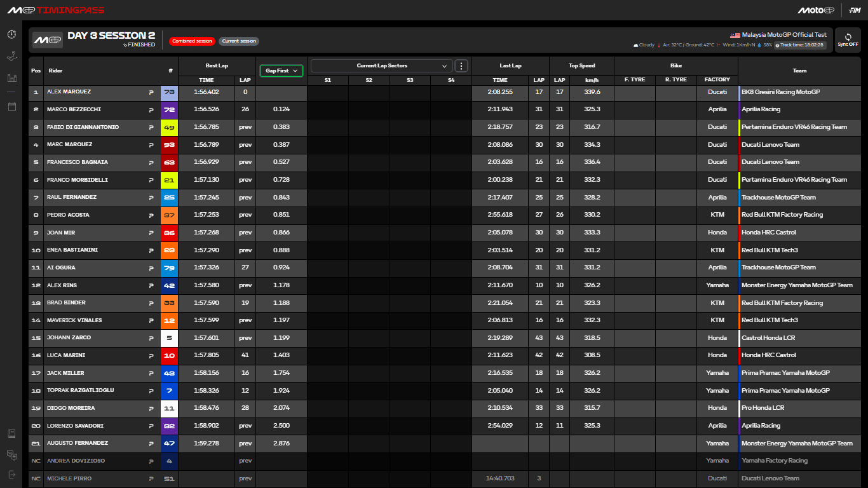Switch to the Current session tab
868x488 pixels.
pyautogui.click(x=239, y=41)
